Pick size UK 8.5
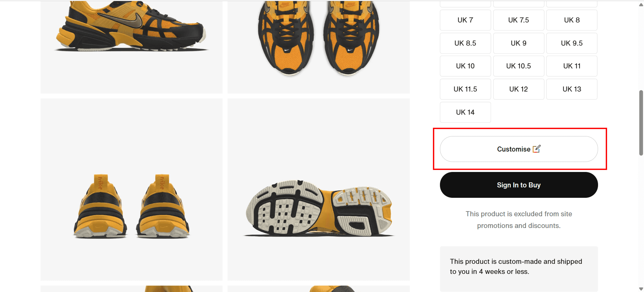 [x=465, y=43]
